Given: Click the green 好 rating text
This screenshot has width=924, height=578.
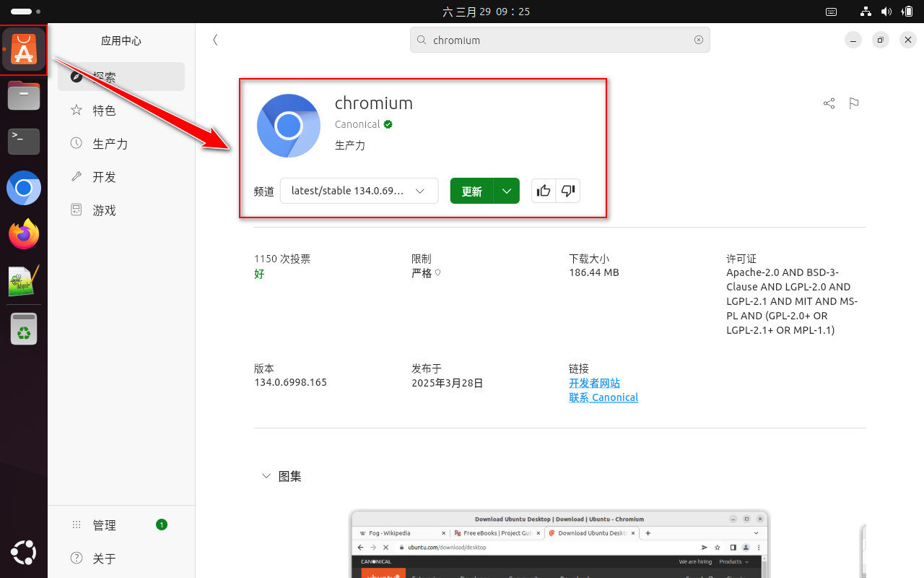Looking at the screenshot, I should (x=259, y=275).
